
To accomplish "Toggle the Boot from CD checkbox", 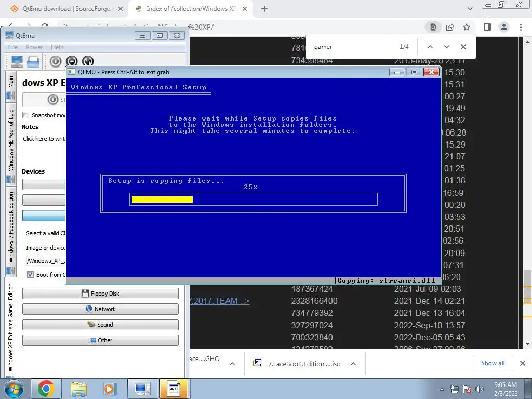I will (30, 274).
